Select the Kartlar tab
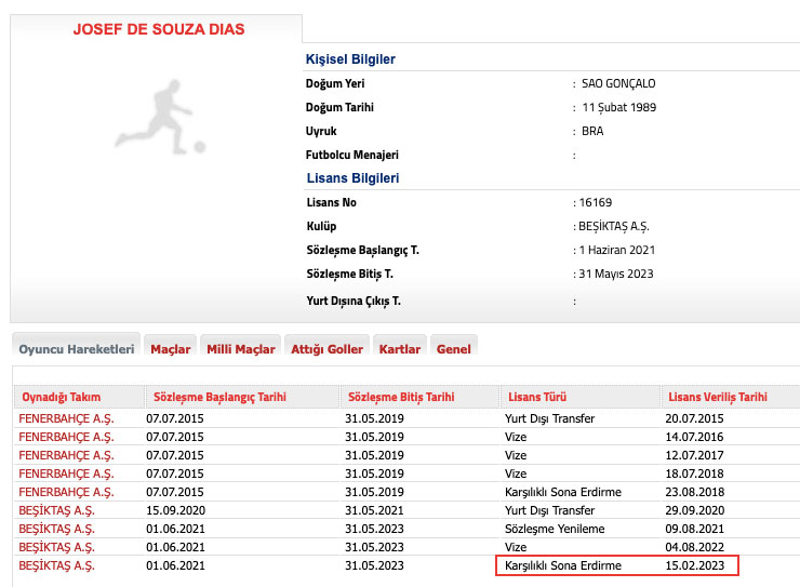Screen dimensions: 800x587 399,349
